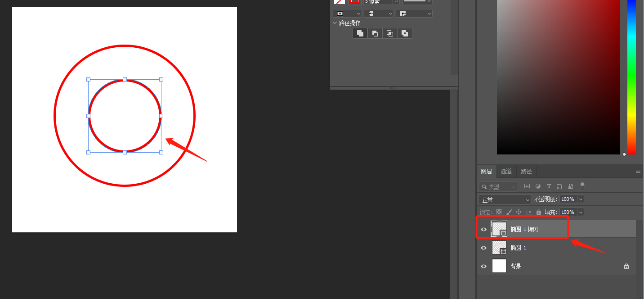The width and height of the screenshot is (644, 299).
Task: Select the Combine Shapes path operation
Action: point(360,33)
